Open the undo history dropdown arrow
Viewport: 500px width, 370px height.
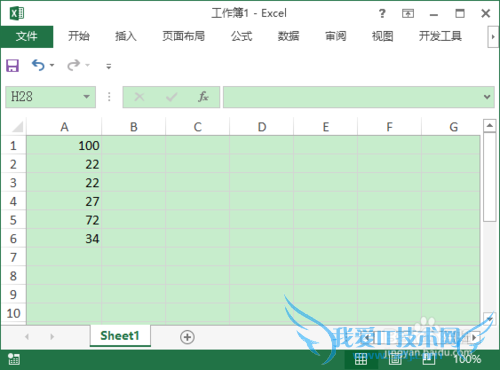click(52, 65)
